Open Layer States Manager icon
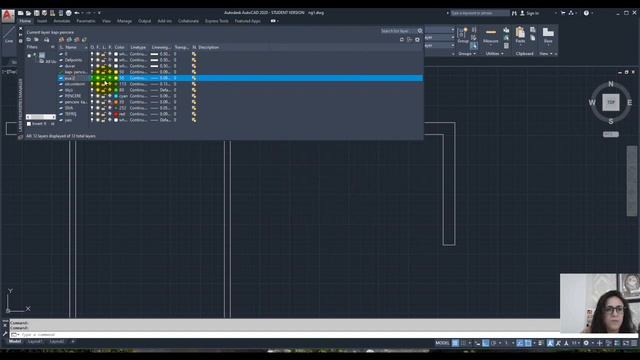This screenshot has height=360, width=640. coord(47,40)
